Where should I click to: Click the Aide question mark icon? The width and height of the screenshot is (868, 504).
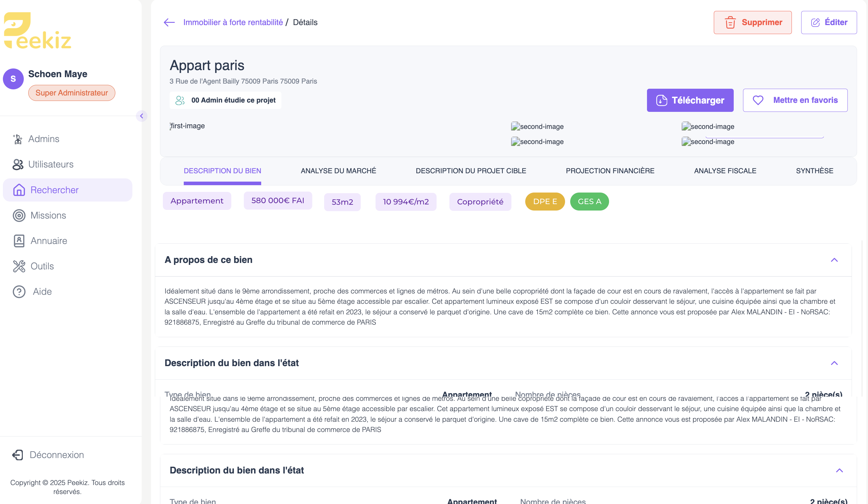point(19,292)
